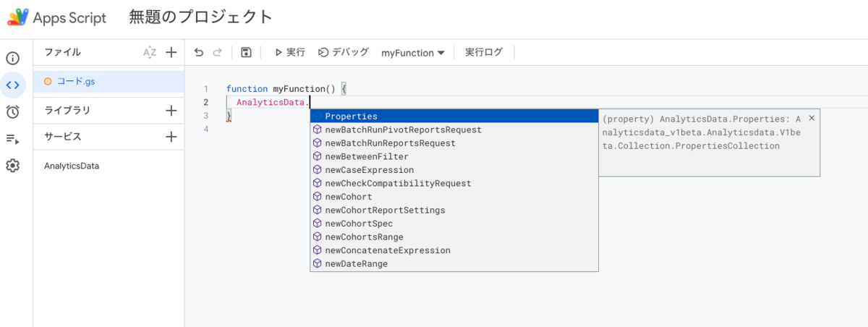Choose newCohort suggestion

pyautogui.click(x=454, y=197)
